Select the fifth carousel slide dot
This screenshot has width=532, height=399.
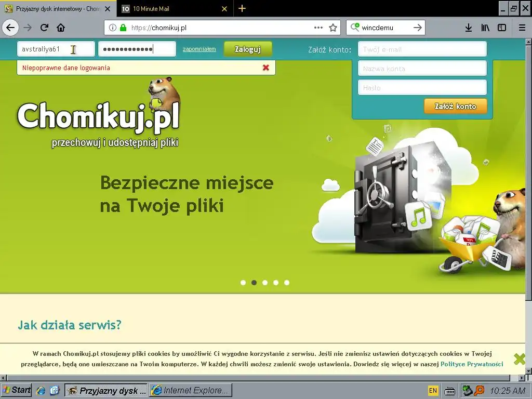[x=287, y=283]
